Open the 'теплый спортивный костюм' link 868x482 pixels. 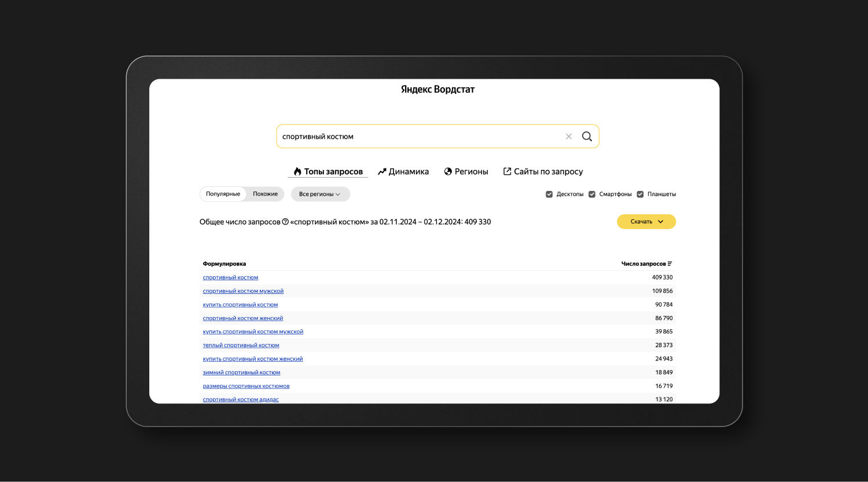(241, 345)
